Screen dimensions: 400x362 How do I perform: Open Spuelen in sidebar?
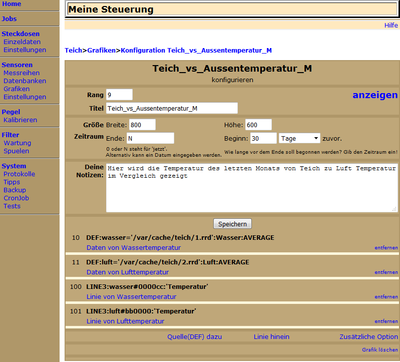pyautogui.click(x=16, y=151)
